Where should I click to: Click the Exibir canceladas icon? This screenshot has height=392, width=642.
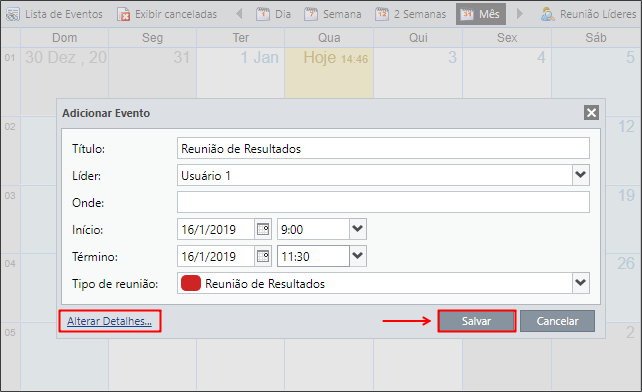click(123, 14)
